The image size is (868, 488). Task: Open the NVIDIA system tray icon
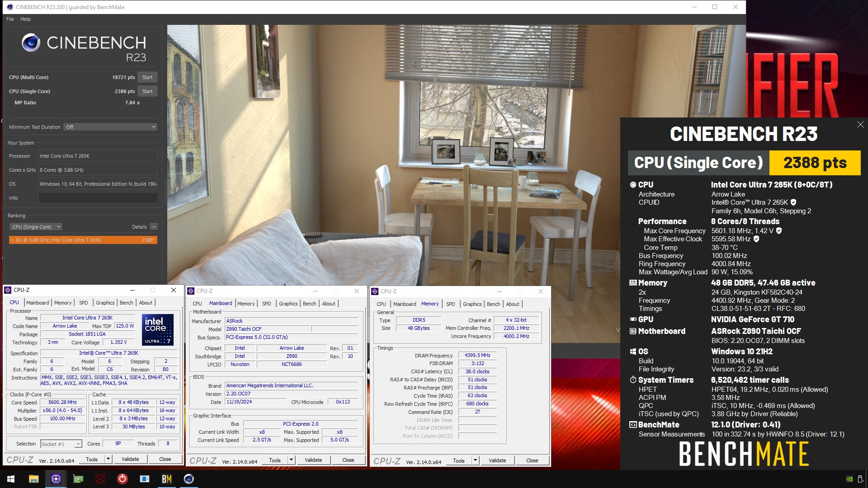tap(849, 479)
